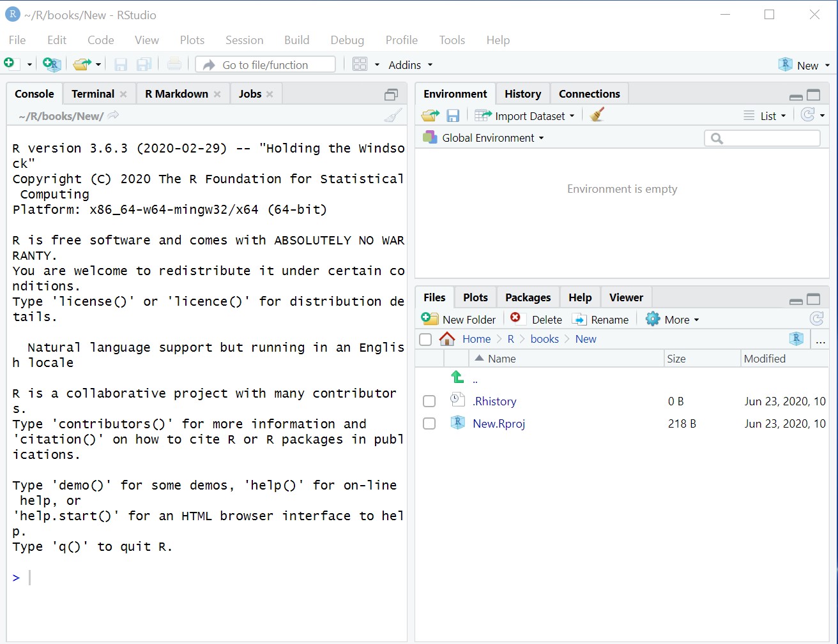Open the New.Rproj file link

click(499, 424)
